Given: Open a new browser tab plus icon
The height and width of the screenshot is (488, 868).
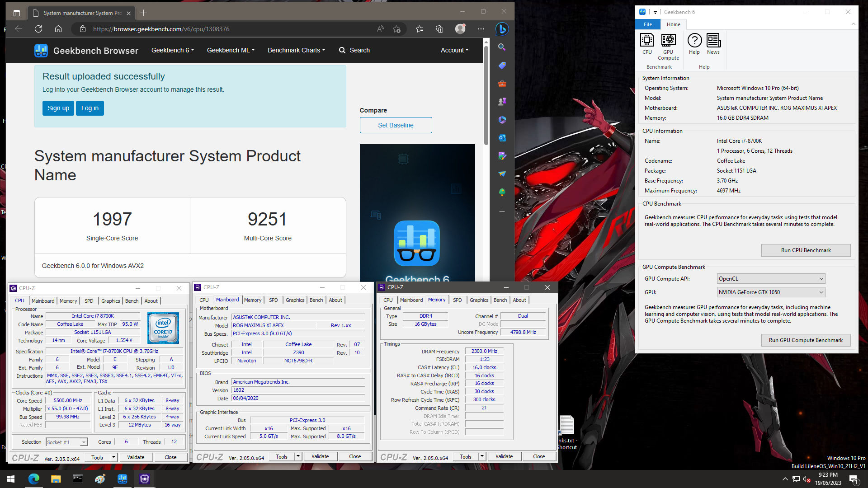Looking at the screenshot, I should pos(143,13).
